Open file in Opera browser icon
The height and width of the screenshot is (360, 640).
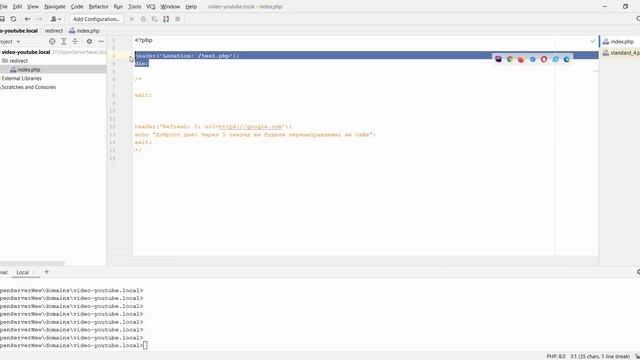[x=544, y=60]
